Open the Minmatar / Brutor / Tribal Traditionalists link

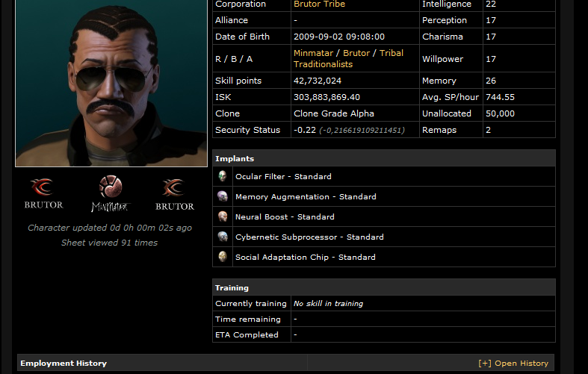click(348, 58)
